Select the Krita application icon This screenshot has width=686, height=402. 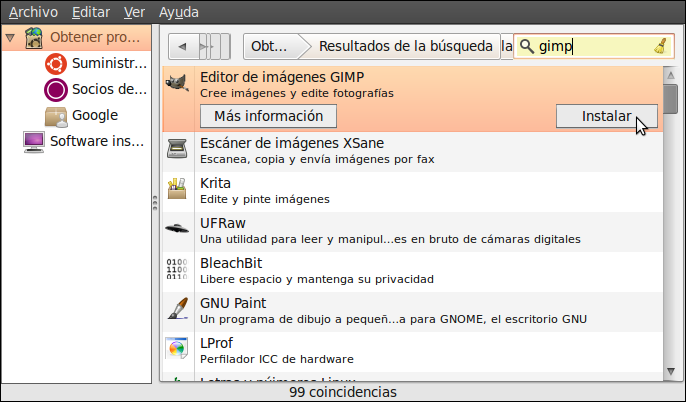[177, 190]
